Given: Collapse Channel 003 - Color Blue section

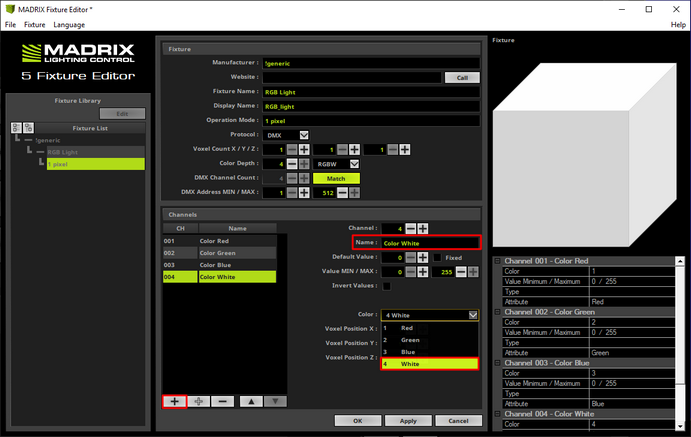Looking at the screenshot, I should coord(497,363).
